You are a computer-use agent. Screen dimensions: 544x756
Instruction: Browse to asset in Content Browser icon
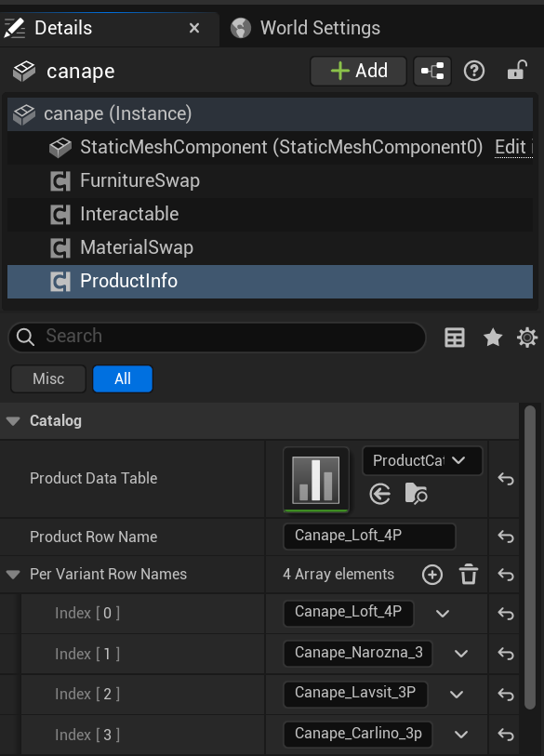[416, 494]
